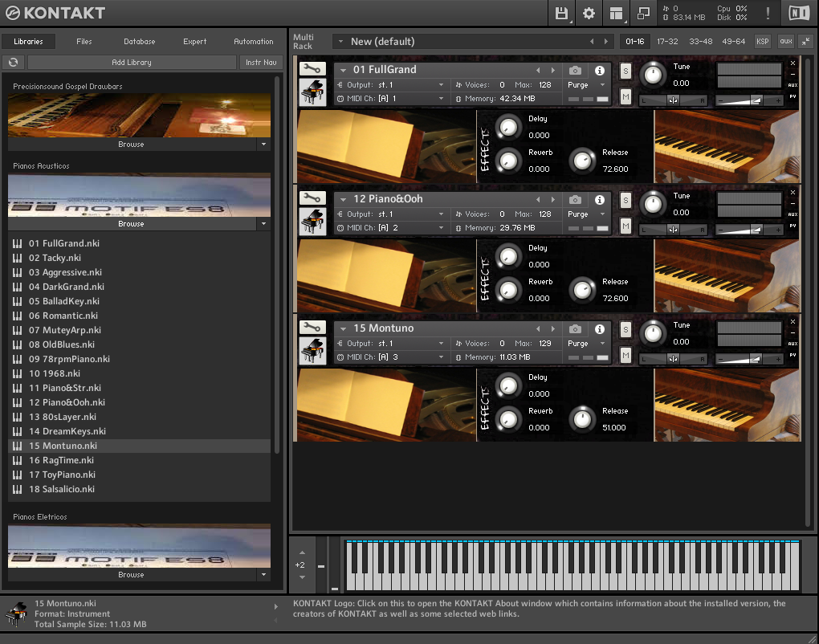Click the Tune knob of 01 FullGrand
Image resolution: width=819 pixels, height=644 pixels.
tap(653, 74)
